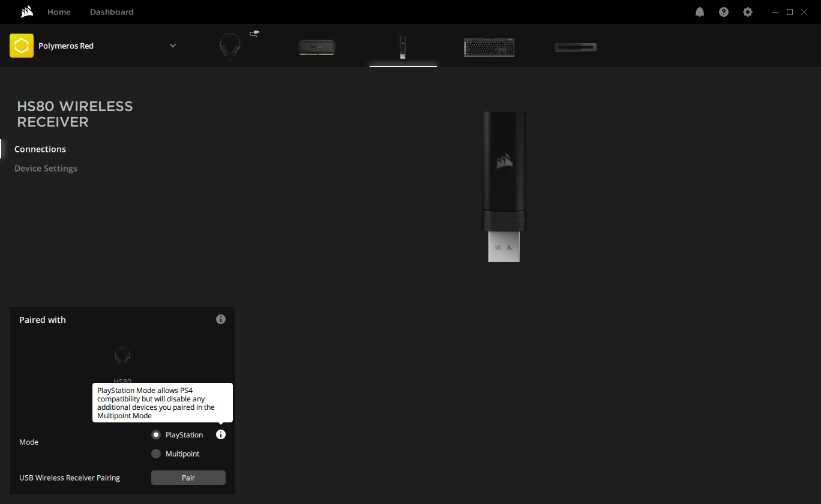Open the Dashboard tab
This screenshot has width=821, height=504.
click(112, 12)
